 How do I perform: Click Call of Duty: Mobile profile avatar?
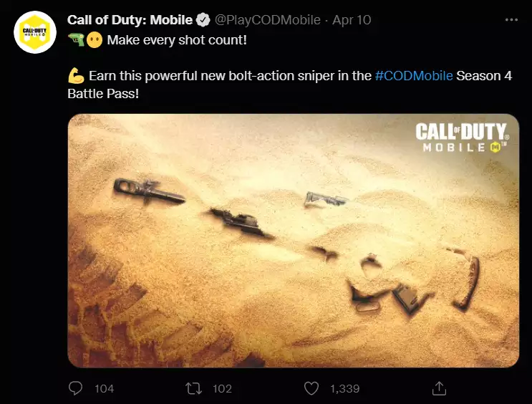pos(35,34)
